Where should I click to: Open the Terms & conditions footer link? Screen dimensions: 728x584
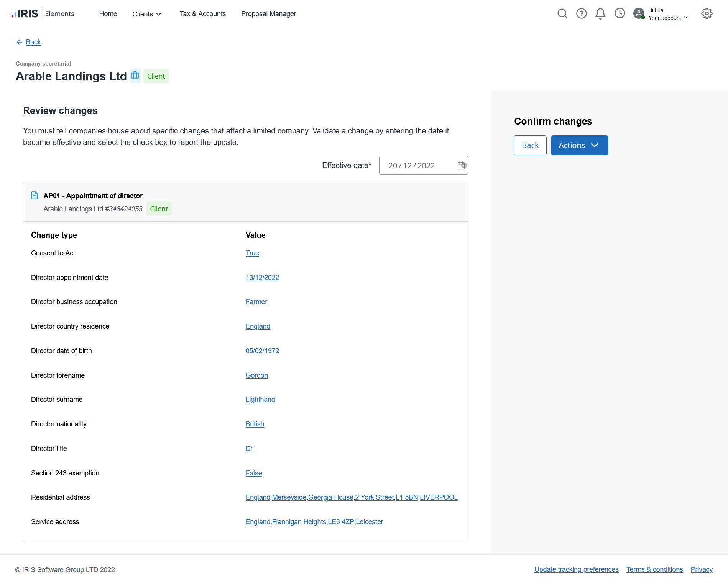coord(654,569)
